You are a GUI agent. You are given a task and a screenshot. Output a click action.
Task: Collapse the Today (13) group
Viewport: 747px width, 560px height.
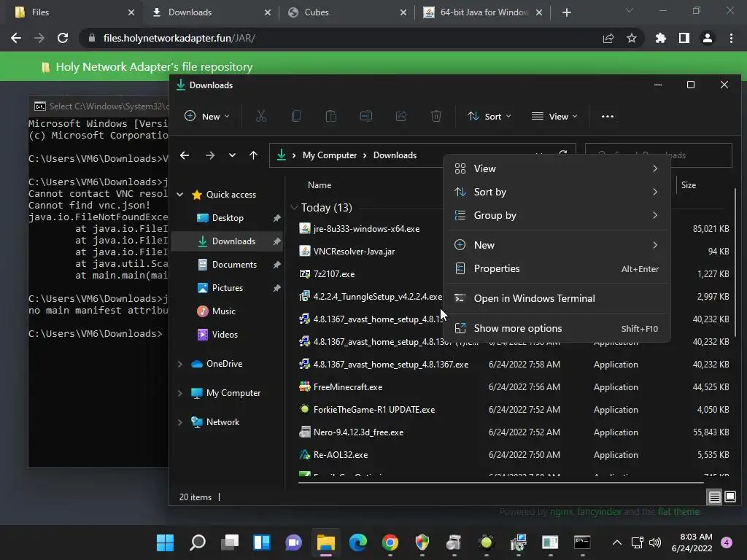click(x=294, y=208)
